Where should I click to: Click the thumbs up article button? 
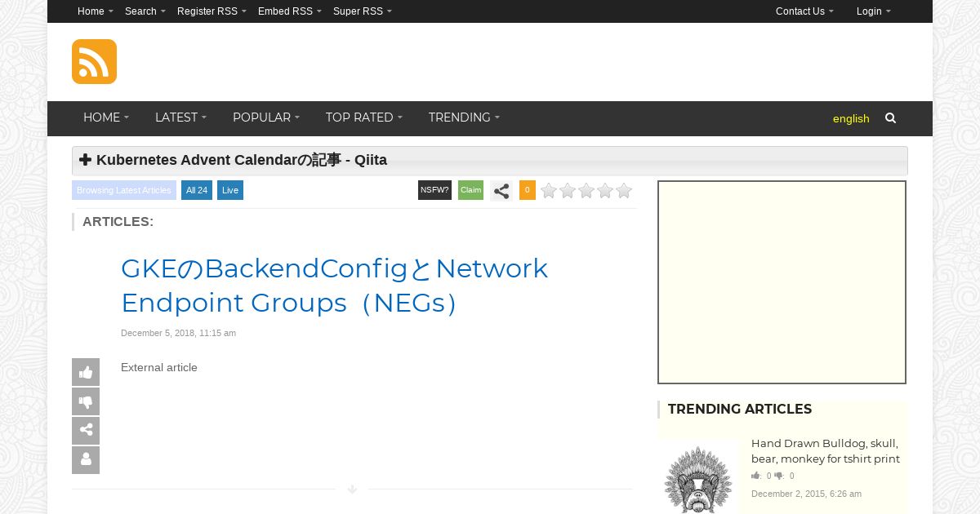[86, 372]
